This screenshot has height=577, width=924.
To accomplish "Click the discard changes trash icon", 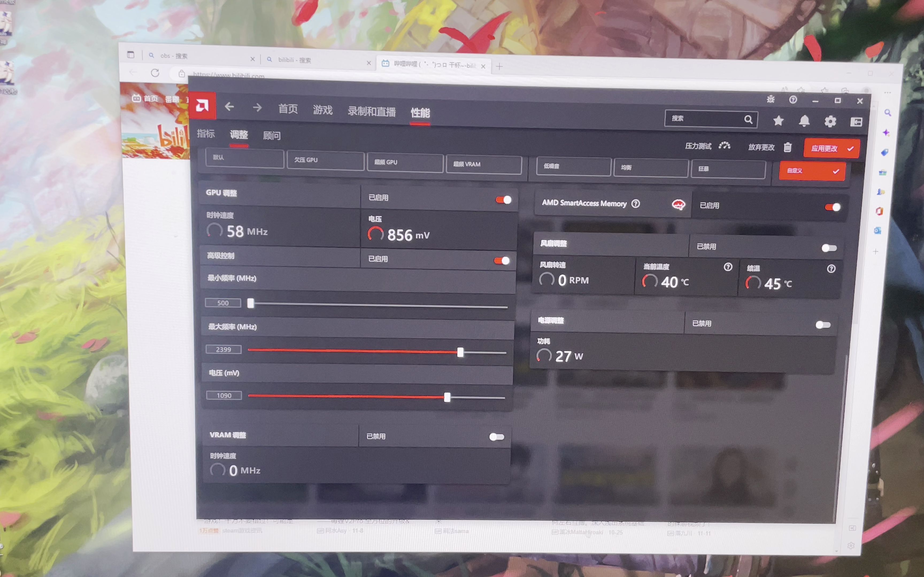I will 788,147.
